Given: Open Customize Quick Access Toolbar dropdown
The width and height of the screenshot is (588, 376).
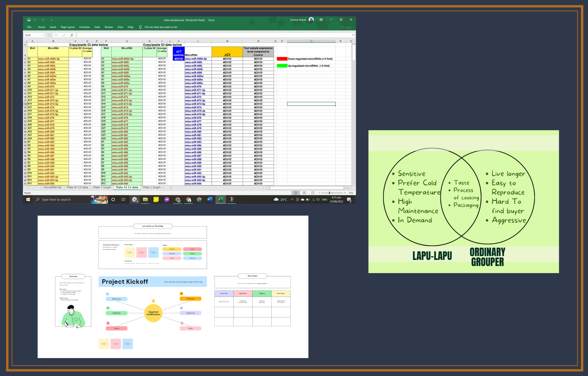Looking at the screenshot, I should [x=51, y=20].
